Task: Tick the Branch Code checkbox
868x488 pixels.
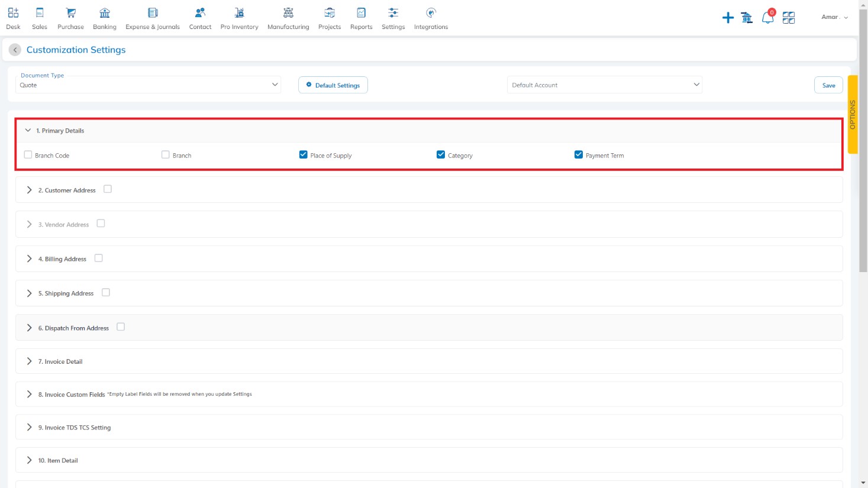Action: (28, 154)
